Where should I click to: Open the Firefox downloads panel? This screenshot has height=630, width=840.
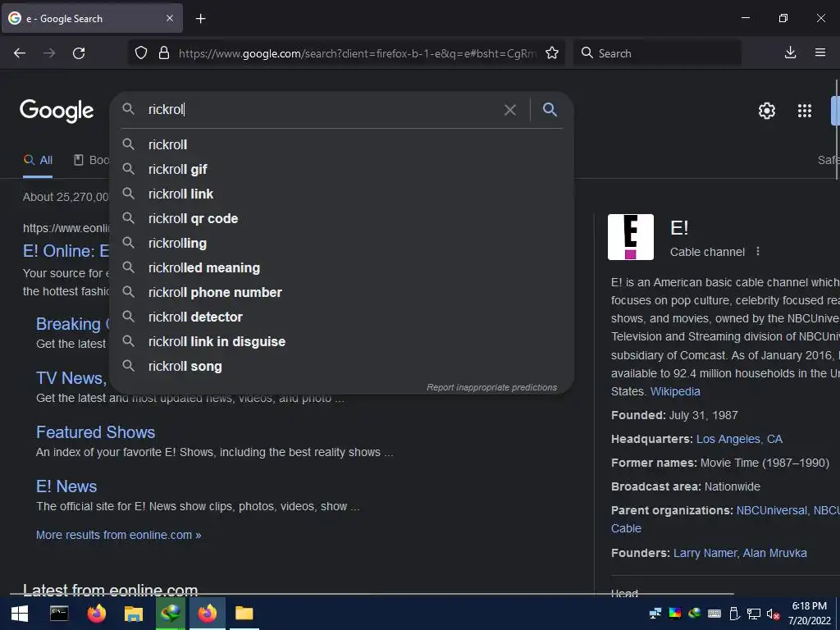click(790, 52)
